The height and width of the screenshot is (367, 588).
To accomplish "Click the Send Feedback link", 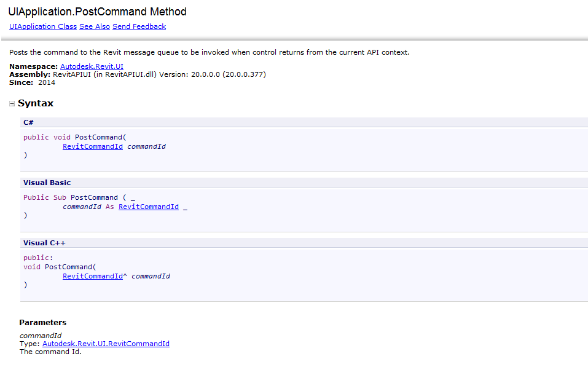I will (x=139, y=26).
